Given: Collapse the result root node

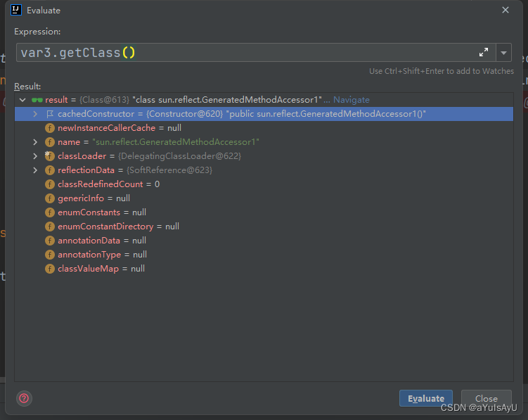Looking at the screenshot, I should 22,100.
